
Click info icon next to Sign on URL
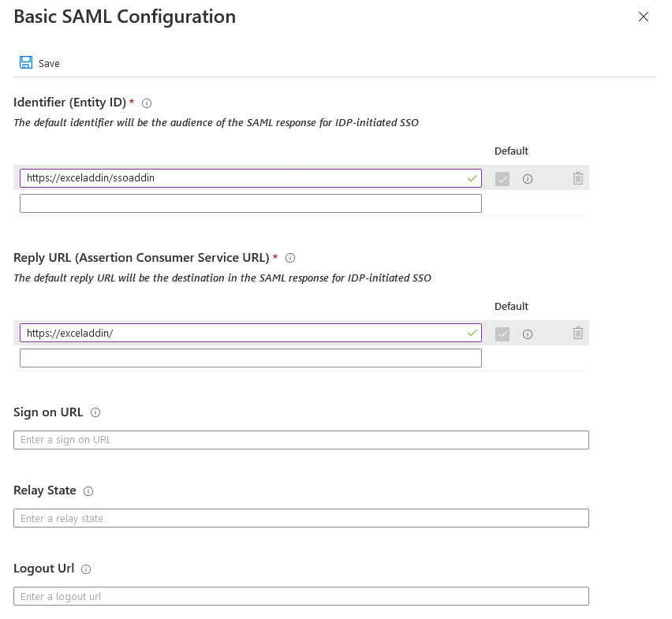(x=96, y=412)
